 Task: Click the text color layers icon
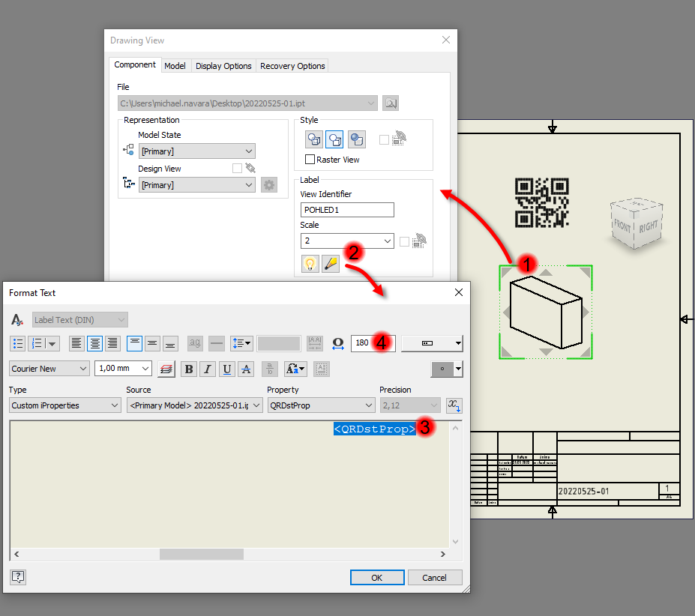[166, 369]
